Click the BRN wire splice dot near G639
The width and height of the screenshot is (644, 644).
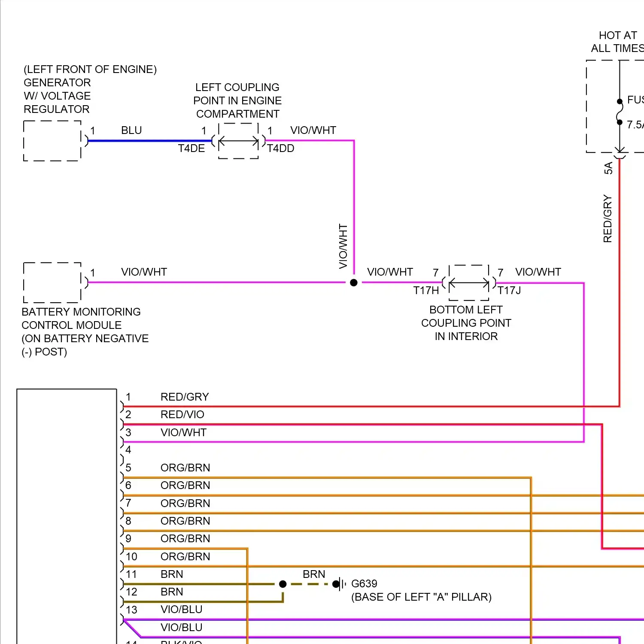[283, 584]
